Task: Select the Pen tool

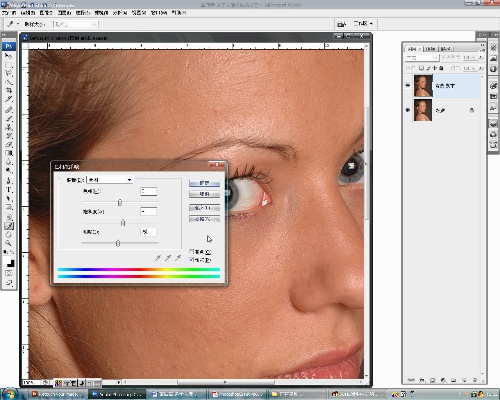Action: point(9,181)
